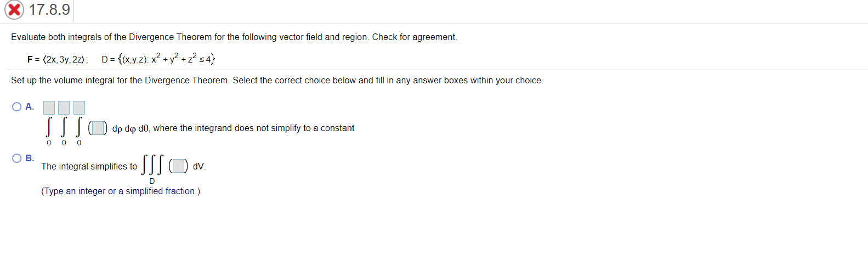Click the 'The integral simplifies to' text

coord(89,166)
